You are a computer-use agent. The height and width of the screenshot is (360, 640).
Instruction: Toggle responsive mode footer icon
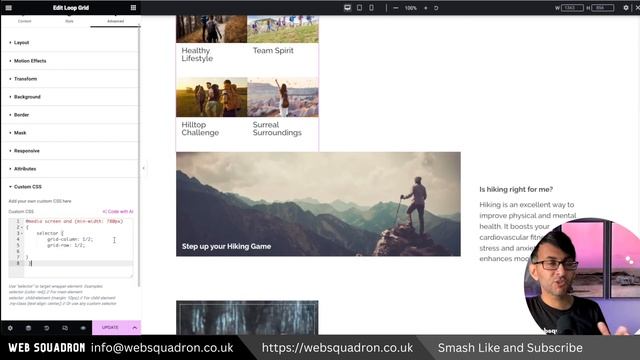[x=65, y=328]
